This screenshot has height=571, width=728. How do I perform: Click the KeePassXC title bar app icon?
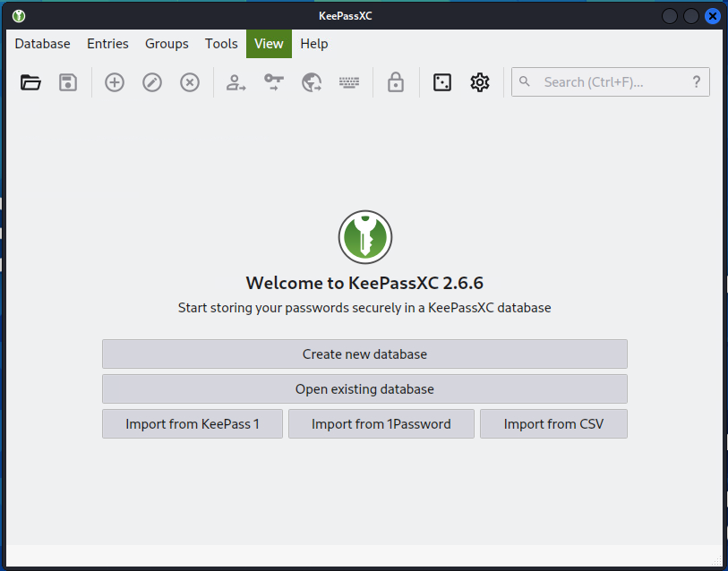point(19,16)
